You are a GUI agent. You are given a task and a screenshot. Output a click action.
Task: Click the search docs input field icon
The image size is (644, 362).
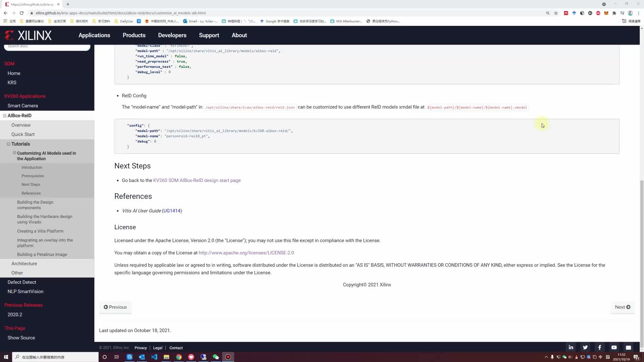tap(47, 46)
